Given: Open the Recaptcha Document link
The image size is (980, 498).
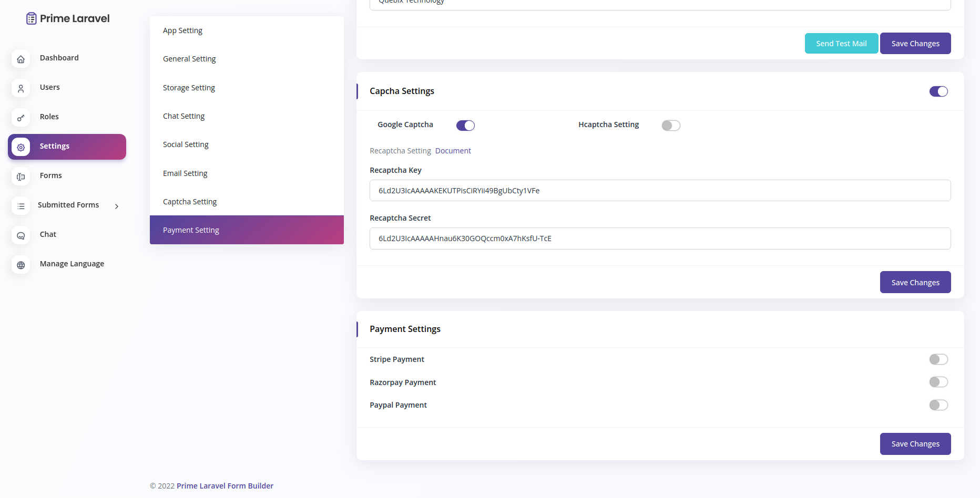Looking at the screenshot, I should (x=453, y=150).
